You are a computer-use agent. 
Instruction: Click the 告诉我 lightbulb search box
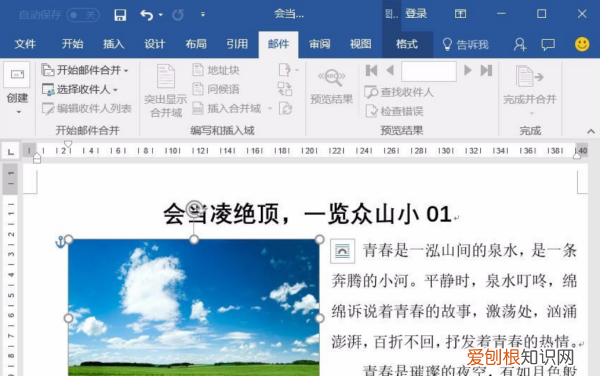click(465, 44)
